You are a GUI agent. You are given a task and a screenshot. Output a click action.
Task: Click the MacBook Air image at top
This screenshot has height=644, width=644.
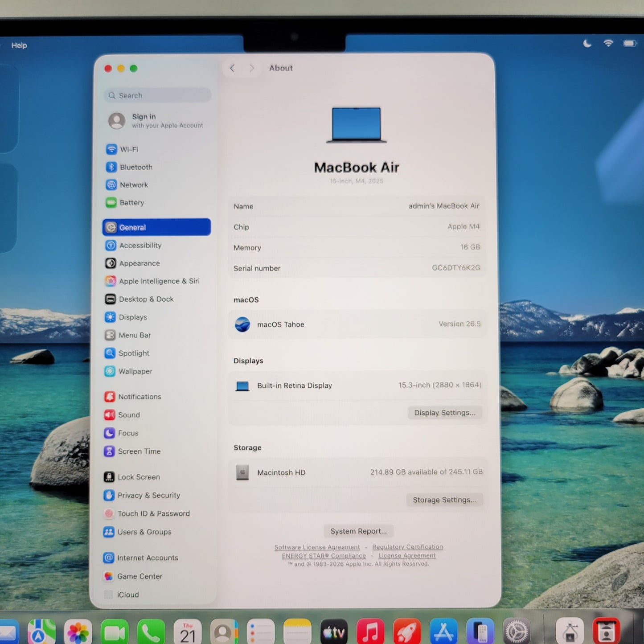[x=357, y=125]
